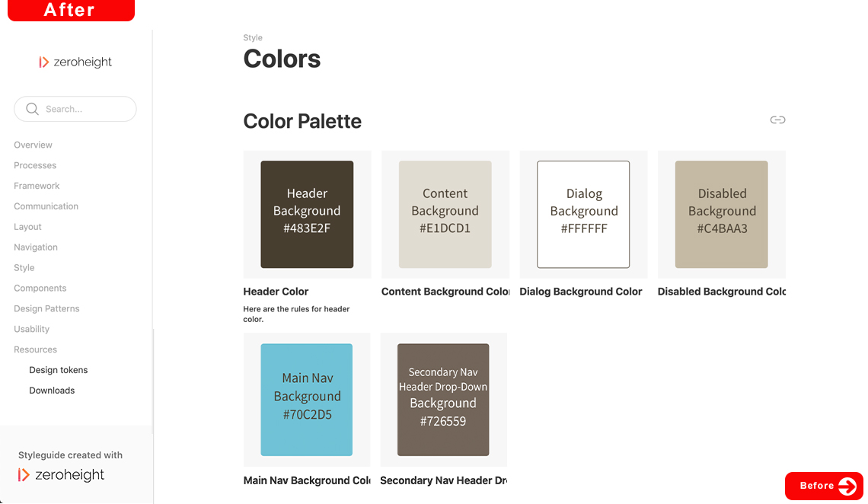Click the magnifier icon in search box
868x504 pixels.
[32, 109]
